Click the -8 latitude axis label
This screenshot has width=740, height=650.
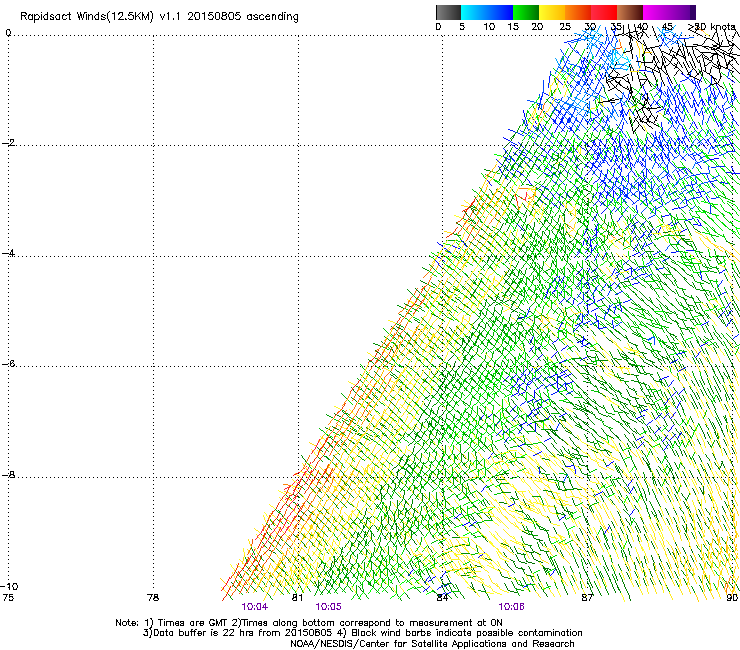[8, 474]
